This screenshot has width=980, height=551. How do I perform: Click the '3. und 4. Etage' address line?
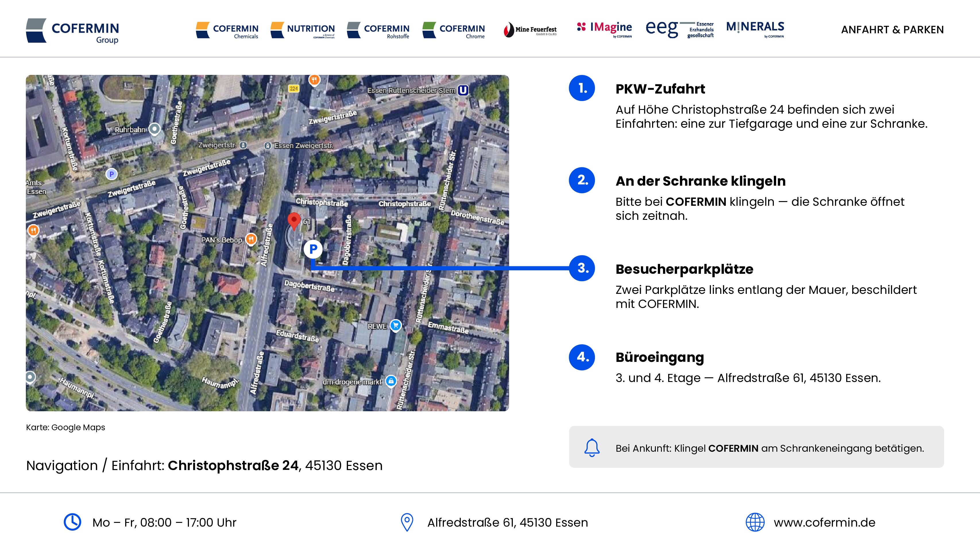748,378
